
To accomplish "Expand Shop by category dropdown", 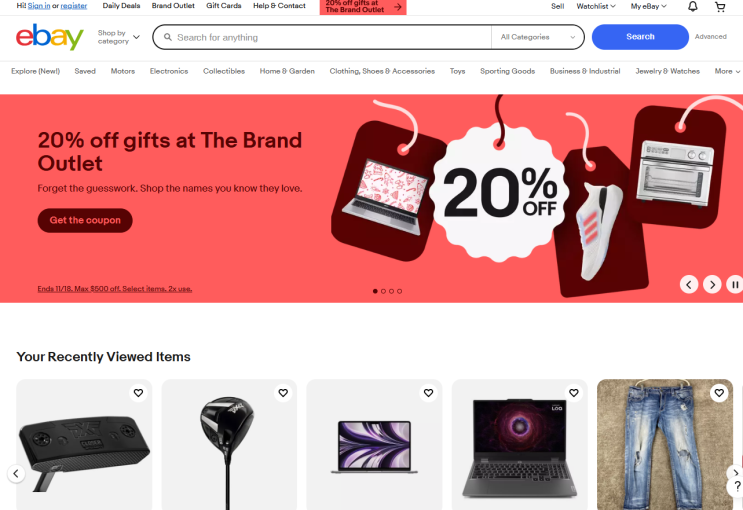I will tap(118, 37).
